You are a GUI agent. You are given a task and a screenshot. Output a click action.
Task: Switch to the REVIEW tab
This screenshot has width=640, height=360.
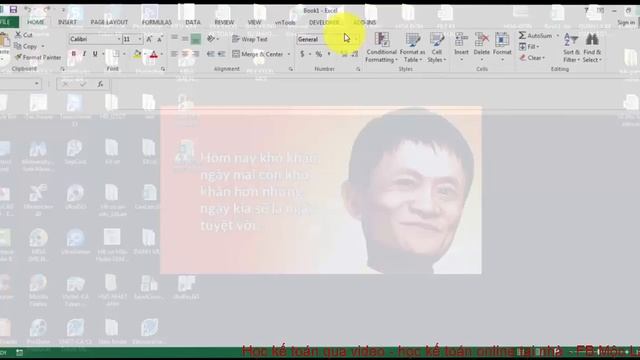pyautogui.click(x=224, y=22)
